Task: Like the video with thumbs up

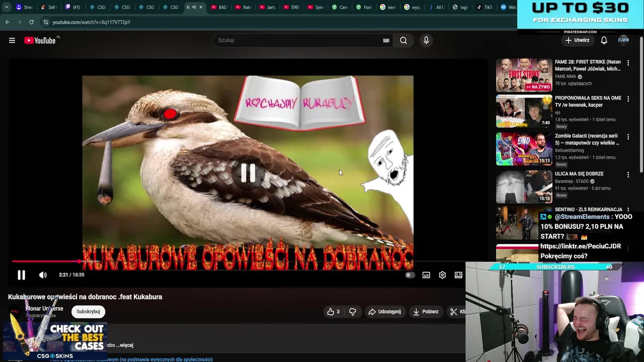Action: tap(334, 312)
